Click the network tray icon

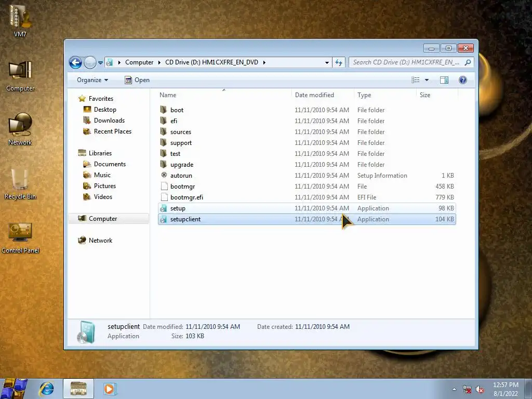(x=467, y=390)
